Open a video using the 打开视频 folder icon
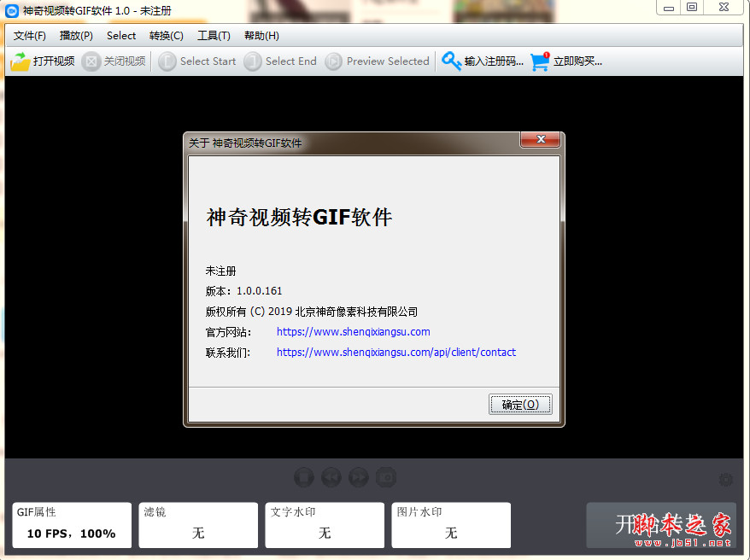Image resolution: width=750 pixels, height=560 pixels. coord(19,61)
